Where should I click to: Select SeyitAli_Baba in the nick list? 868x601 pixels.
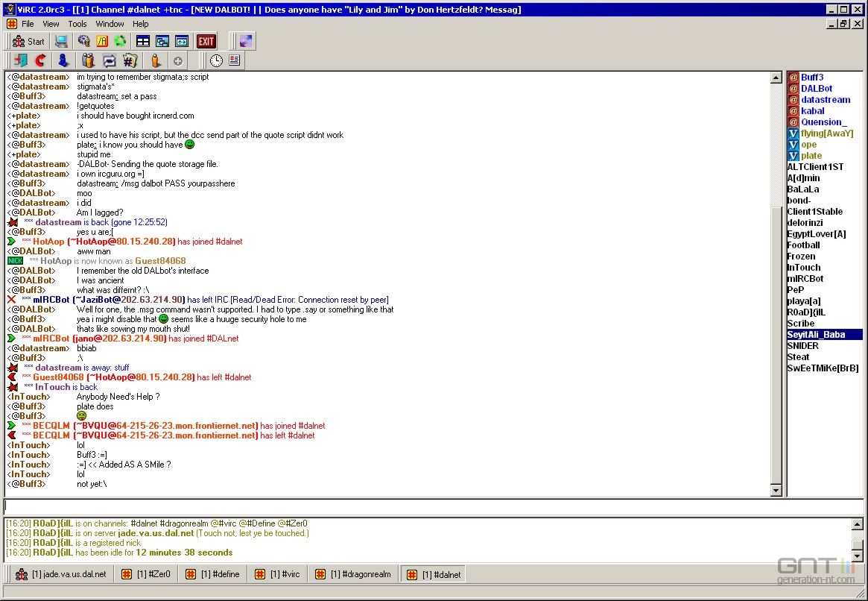point(824,335)
